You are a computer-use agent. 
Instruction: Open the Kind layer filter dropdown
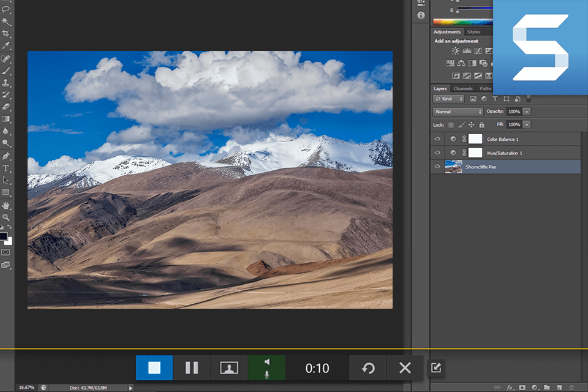coord(448,99)
